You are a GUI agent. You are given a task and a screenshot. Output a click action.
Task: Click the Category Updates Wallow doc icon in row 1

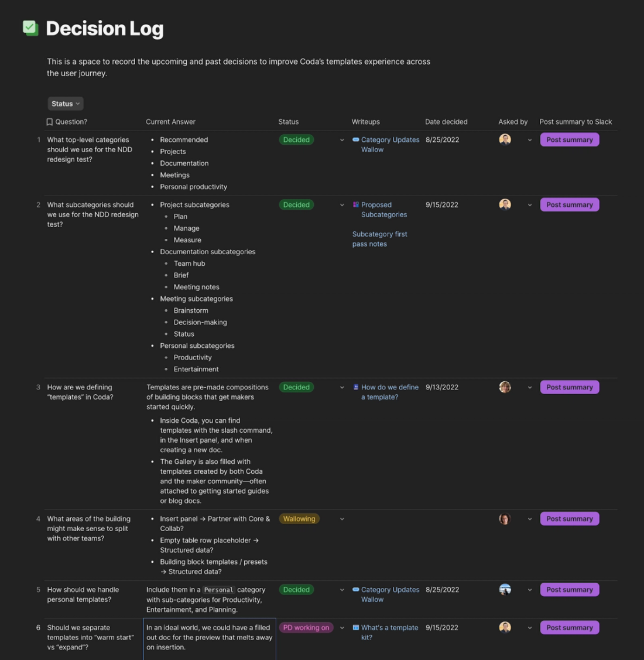pyautogui.click(x=356, y=140)
